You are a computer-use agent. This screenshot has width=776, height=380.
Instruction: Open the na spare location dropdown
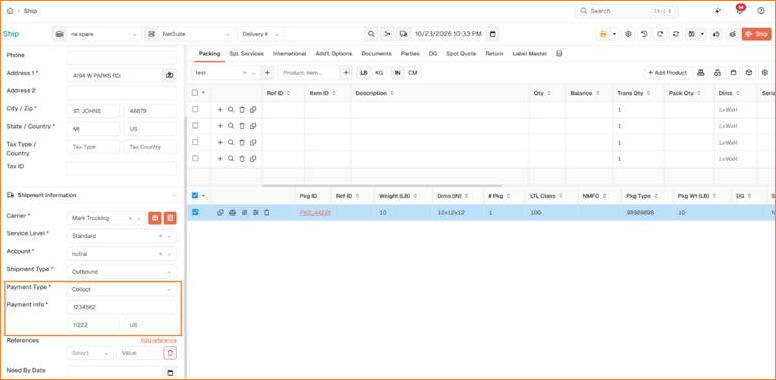pyautogui.click(x=103, y=34)
